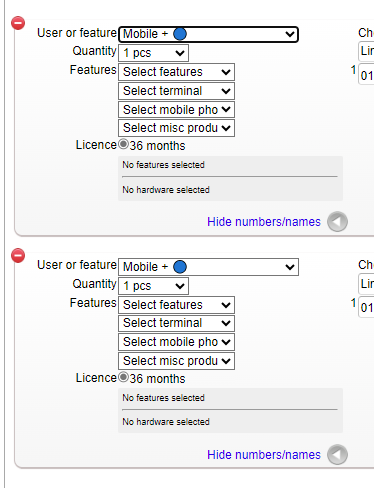The image size is (374, 488).
Task: Expand the second Select terminal dropdown
Action: click(x=176, y=323)
